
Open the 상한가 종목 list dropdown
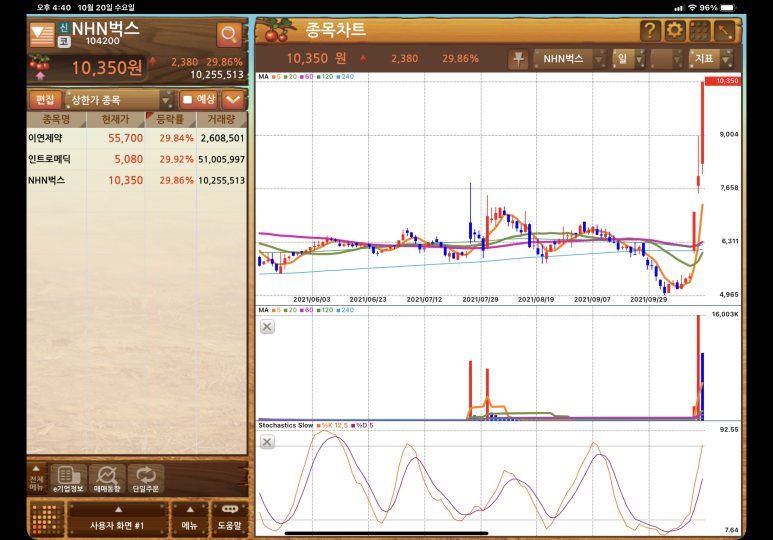[119, 100]
